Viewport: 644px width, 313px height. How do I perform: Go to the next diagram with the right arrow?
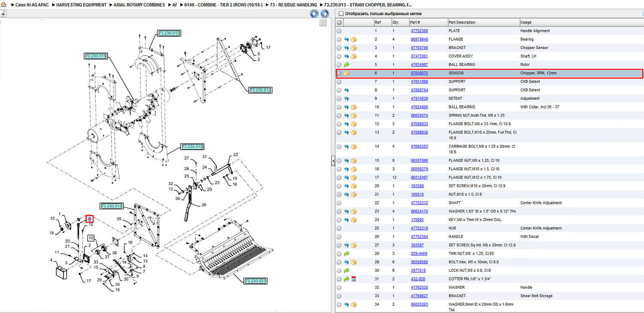click(x=325, y=14)
